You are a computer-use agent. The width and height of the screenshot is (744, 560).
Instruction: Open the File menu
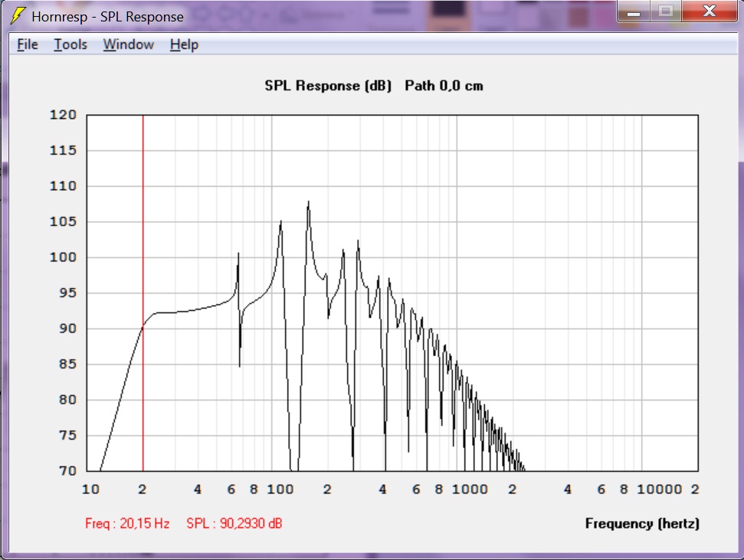(28, 44)
